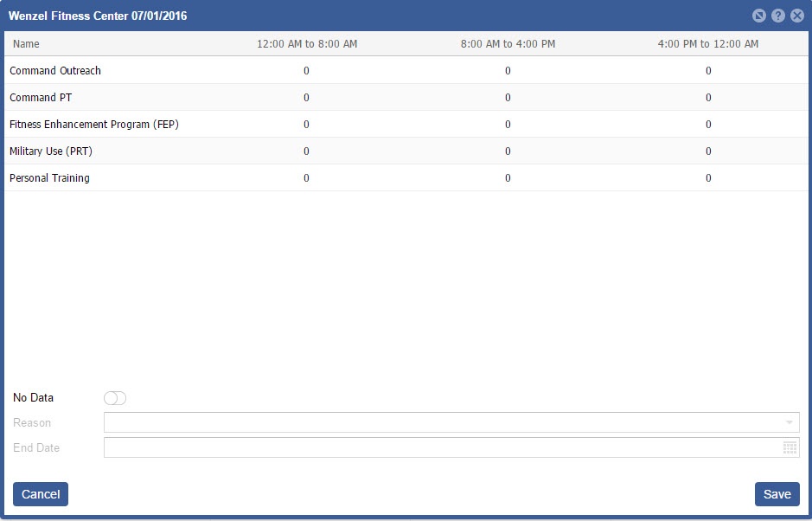Screen dimensions: 812x521
Task: Select FEP 8:00 AM to 4:00 PM cell
Action: pyautogui.click(x=508, y=125)
